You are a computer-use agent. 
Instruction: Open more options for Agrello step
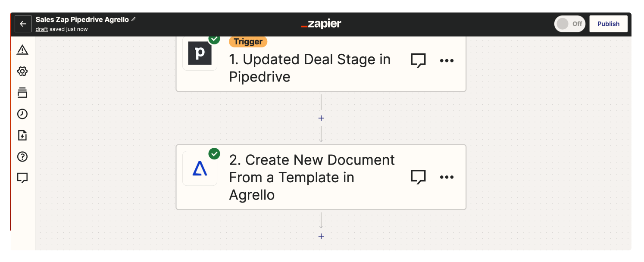tap(447, 177)
